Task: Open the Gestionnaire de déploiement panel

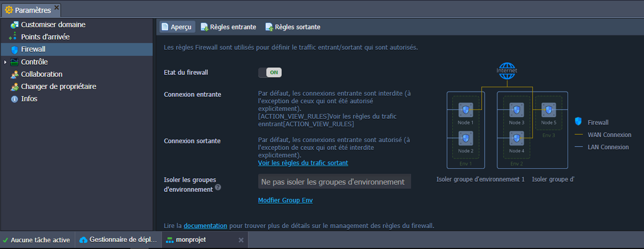Action: coord(119,240)
